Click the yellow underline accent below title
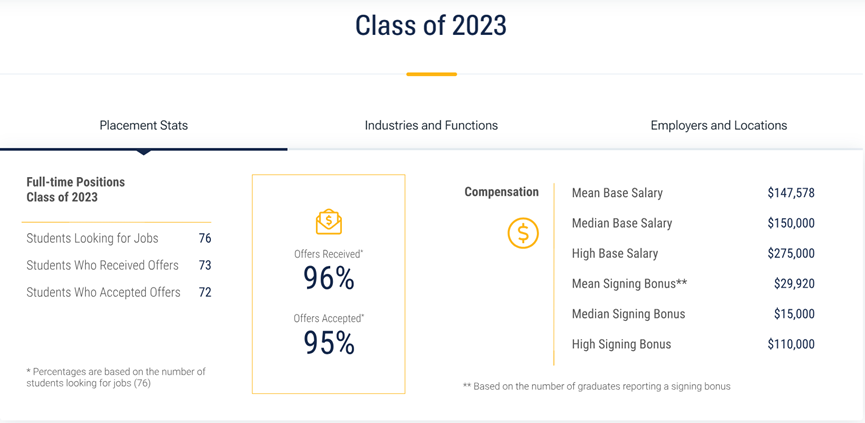Screen dimensions: 865x423 (x=431, y=74)
